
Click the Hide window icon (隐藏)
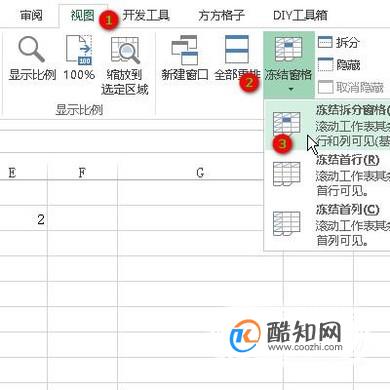325,64
